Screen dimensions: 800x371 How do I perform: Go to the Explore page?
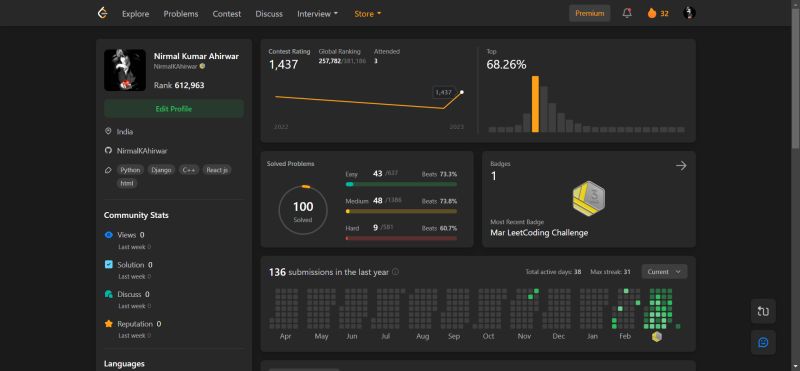click(x=135, y=14)
